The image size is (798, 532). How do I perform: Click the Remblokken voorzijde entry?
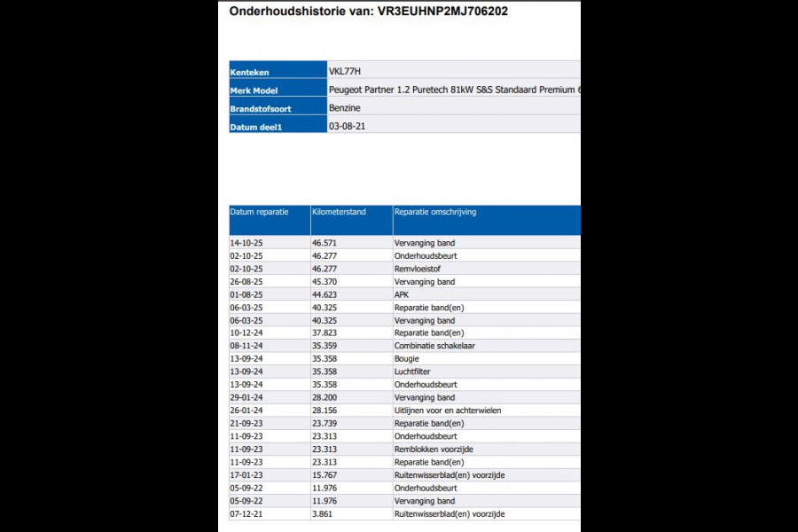click(x=434, y=449)
